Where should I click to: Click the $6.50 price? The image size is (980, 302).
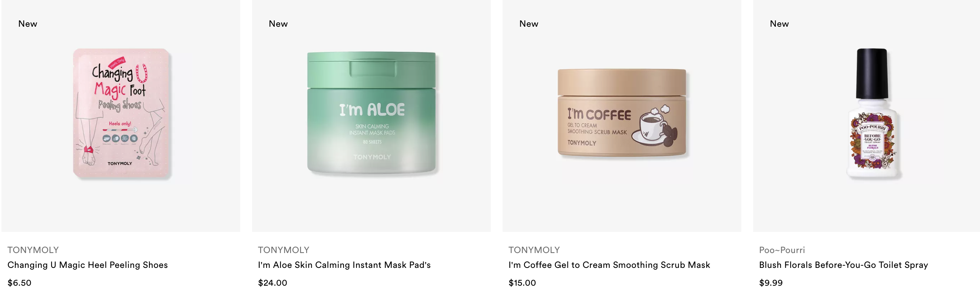[x=19, y=283]
